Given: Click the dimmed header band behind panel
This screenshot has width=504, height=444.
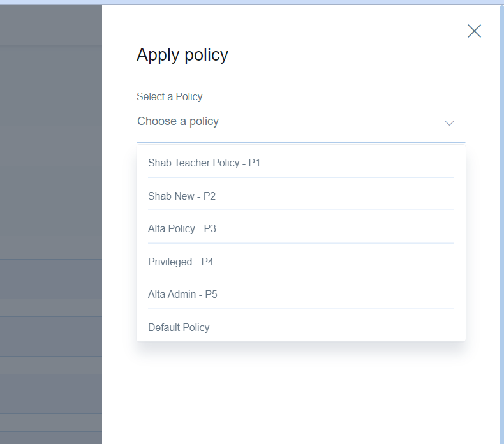Looking at the screenshot, I should pyautogui.click(x=51, y=25).
